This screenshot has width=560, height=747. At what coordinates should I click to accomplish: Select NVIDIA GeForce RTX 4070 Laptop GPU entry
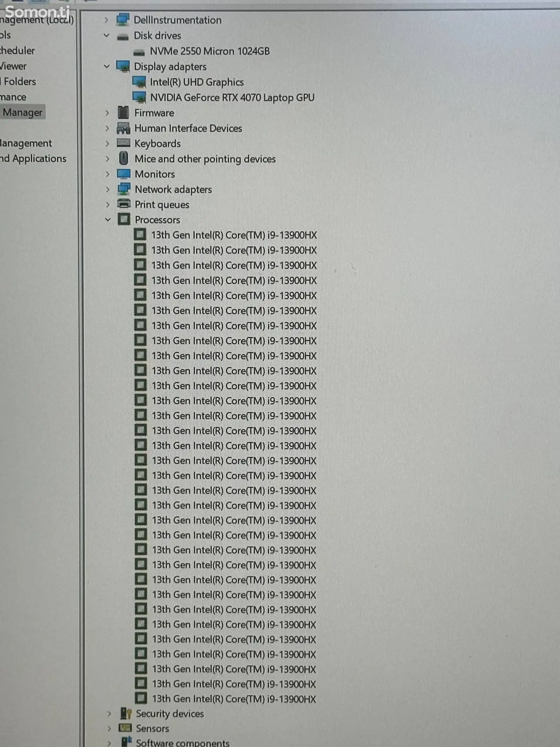pos(232,98)
